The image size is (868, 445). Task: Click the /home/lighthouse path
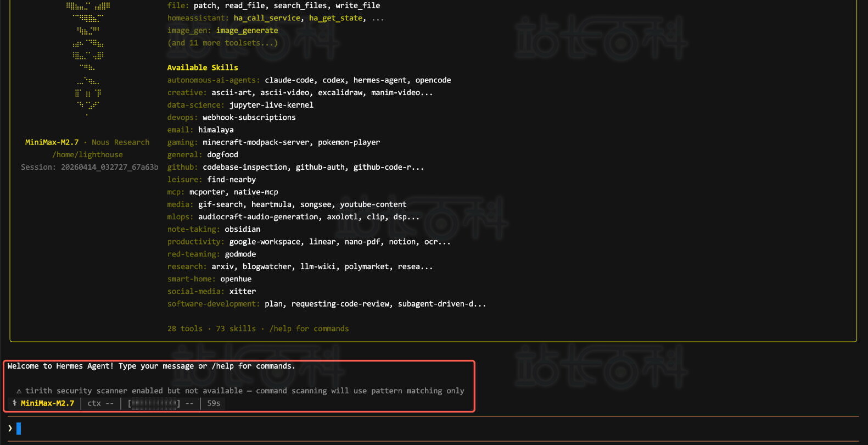[x=87, y=155]
